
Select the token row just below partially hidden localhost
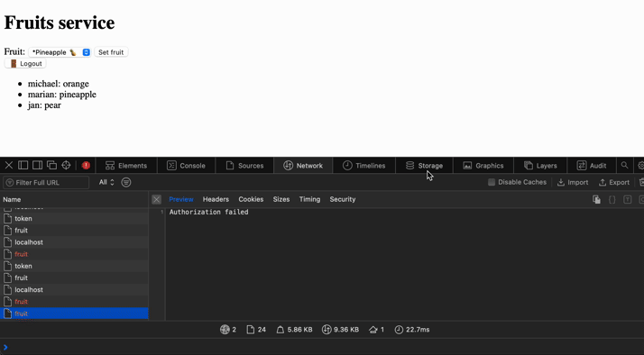[x=74, y=219]
